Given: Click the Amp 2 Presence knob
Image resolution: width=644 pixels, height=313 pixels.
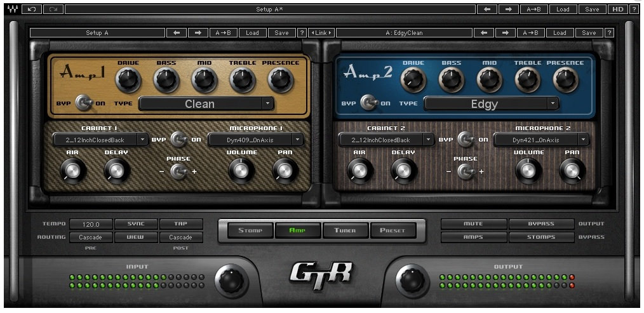Looking at the screenshot, I should coord(565,80).
